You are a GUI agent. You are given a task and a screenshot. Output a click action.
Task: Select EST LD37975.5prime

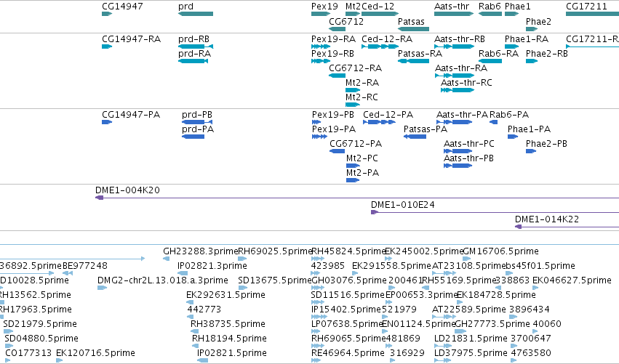[470, 352]
